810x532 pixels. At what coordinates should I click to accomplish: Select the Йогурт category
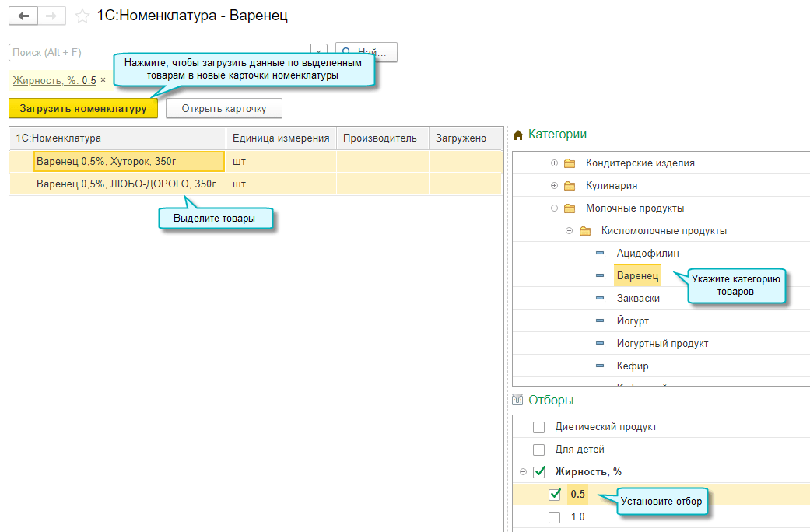[633, 321]
